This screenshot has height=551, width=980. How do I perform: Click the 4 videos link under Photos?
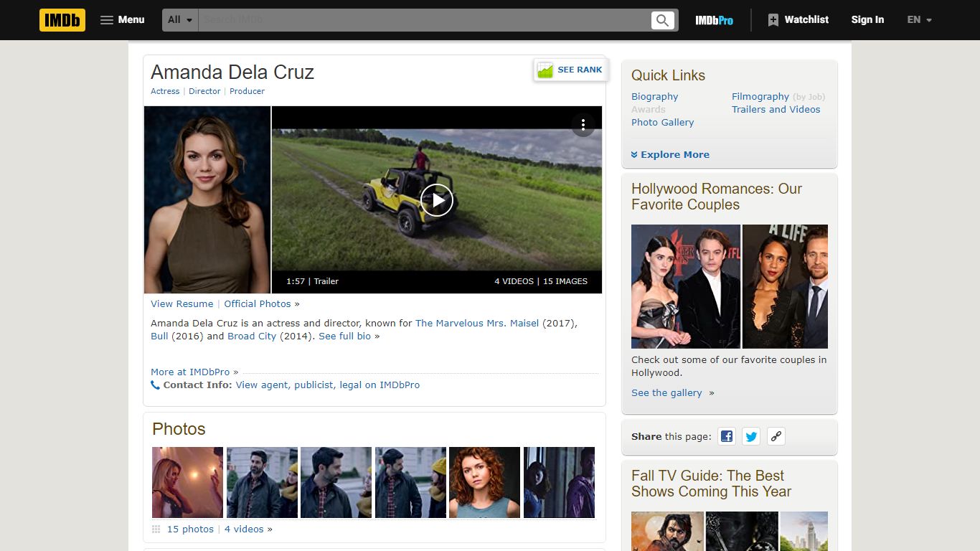[x=244, y=529]
